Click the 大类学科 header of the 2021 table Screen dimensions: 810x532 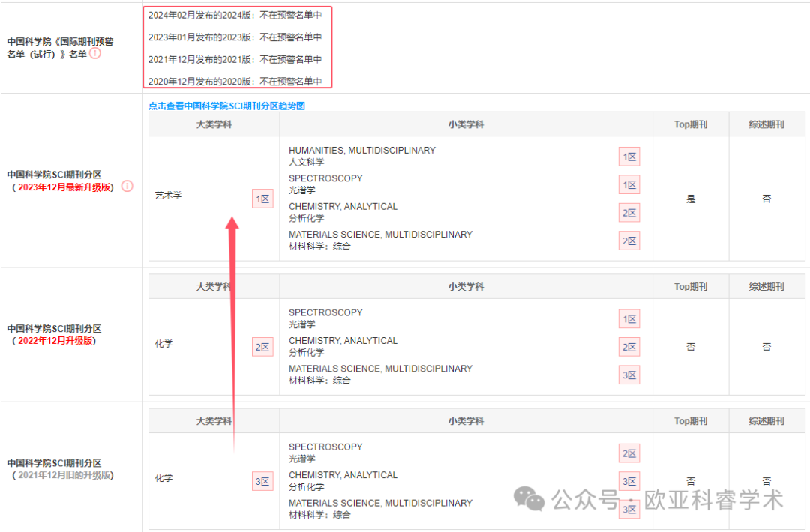[214, 421]
